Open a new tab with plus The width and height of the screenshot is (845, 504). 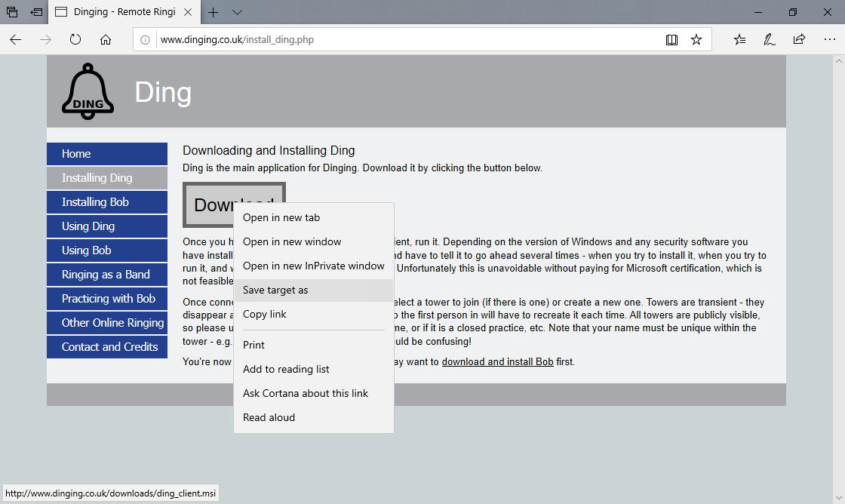(214, 12)
